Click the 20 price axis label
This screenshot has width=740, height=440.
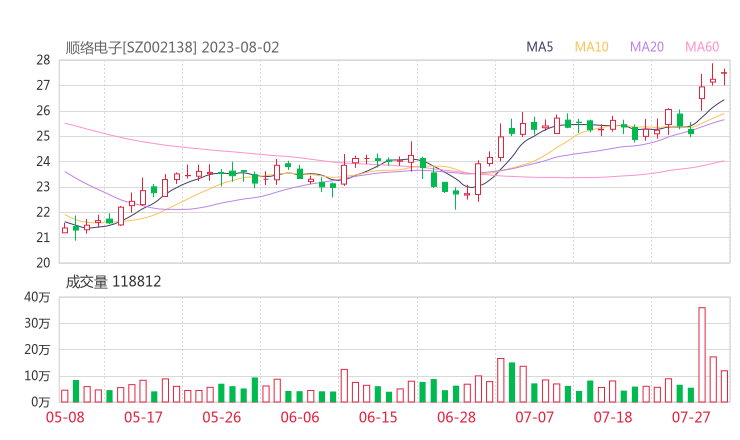(43, 263)
